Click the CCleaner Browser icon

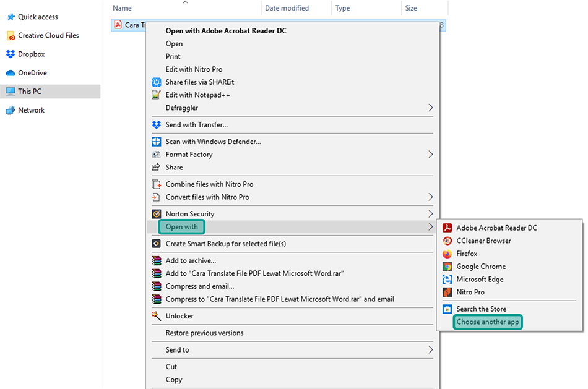click(447, 241)
